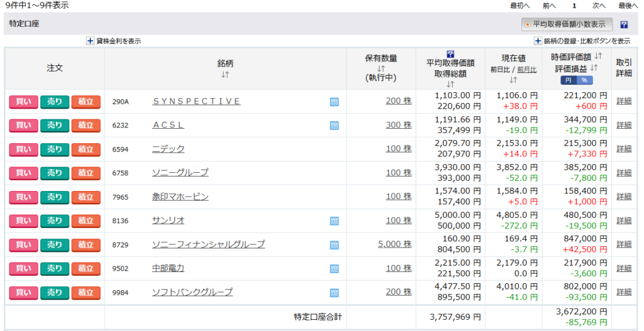Go to 次へ page link
644x331 pixels.
(599, 5)
